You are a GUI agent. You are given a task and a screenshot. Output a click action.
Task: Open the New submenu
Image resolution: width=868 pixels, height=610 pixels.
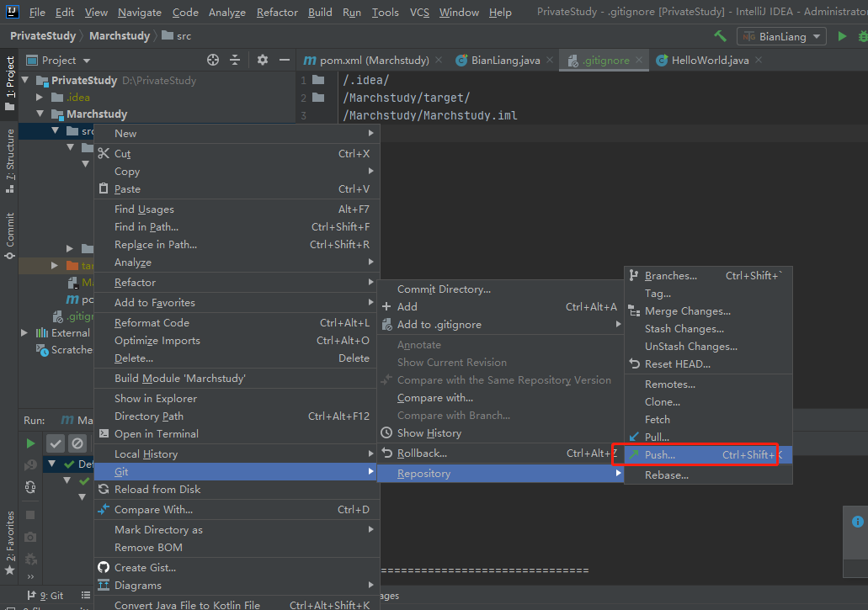point(237,133)
